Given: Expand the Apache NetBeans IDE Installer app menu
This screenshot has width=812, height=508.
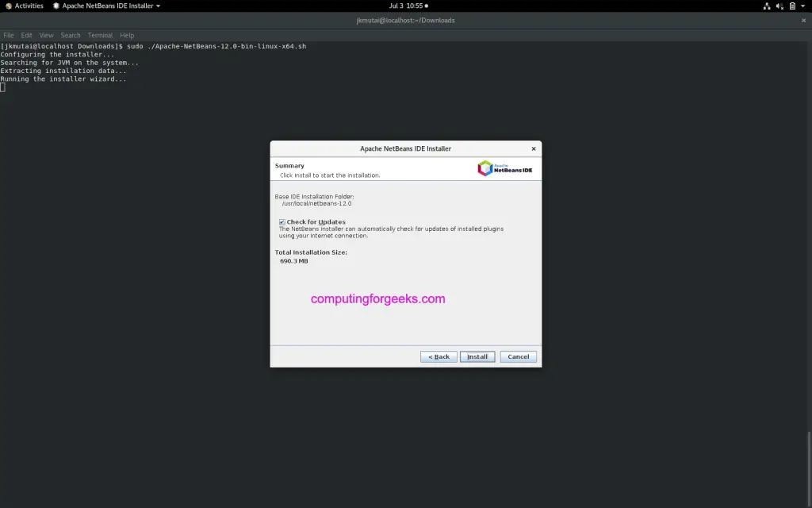Looking at the screenshot, I should tap(107, 6).
